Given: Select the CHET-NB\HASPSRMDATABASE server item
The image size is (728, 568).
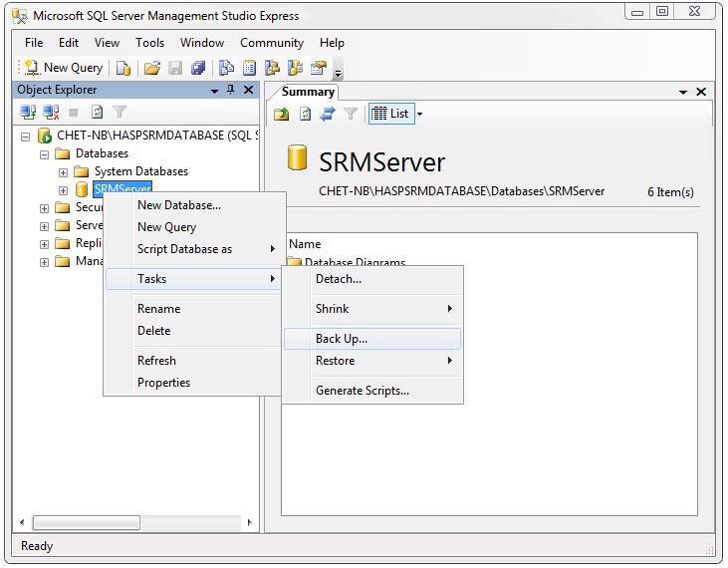Looking at the screenshot, I should (x=157, y=136).
